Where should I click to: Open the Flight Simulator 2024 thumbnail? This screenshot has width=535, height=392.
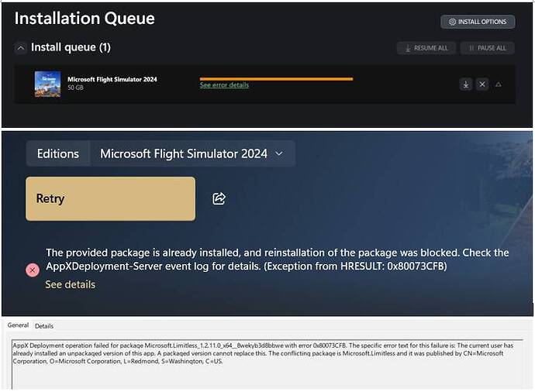(x=47, y=84)
